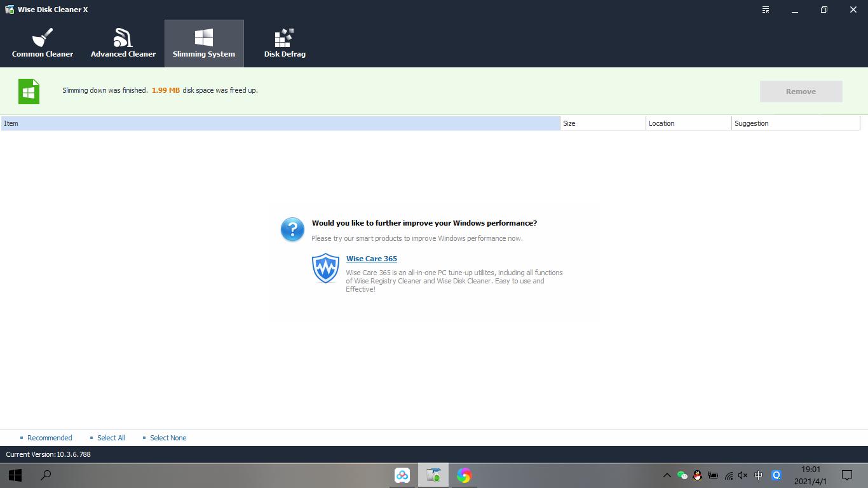868x488 pixels.
Task: Open the QQ penguin tray icon
Action: 697,475
